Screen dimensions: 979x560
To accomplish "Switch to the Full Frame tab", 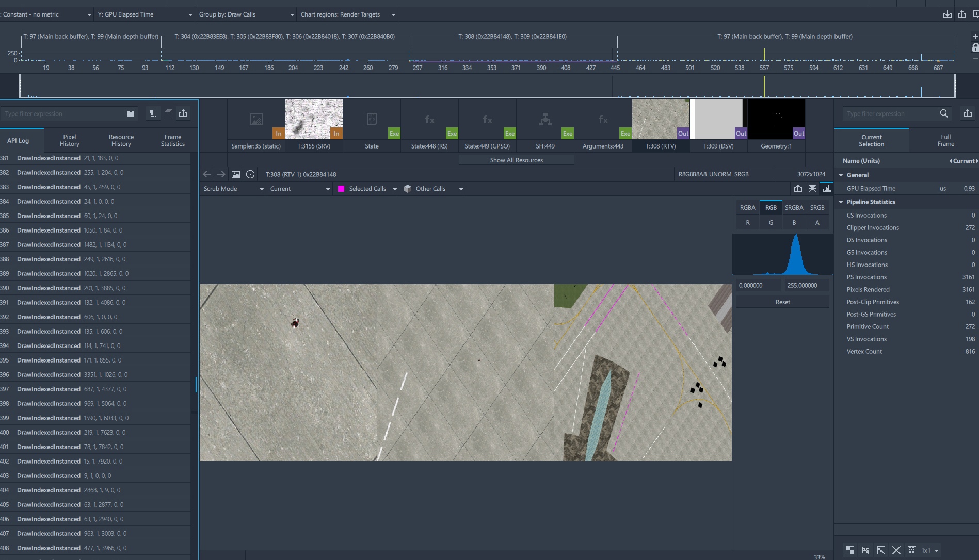I will pyautogui.click(x=945, y=140).
